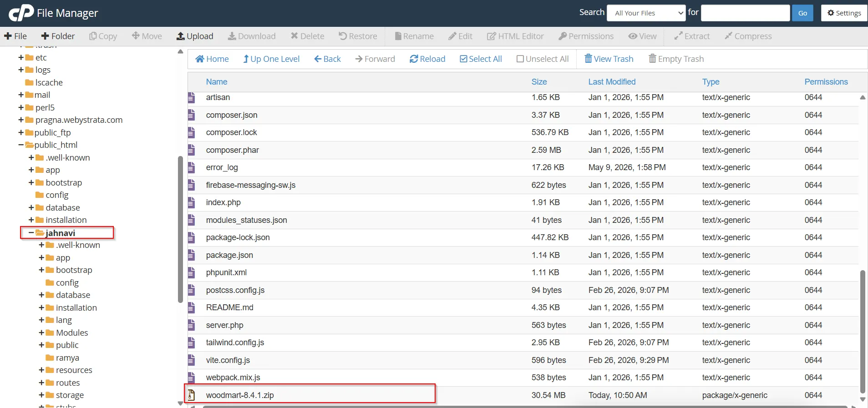
Task: Create a new file with File button
Action: (x=15, y=36)
